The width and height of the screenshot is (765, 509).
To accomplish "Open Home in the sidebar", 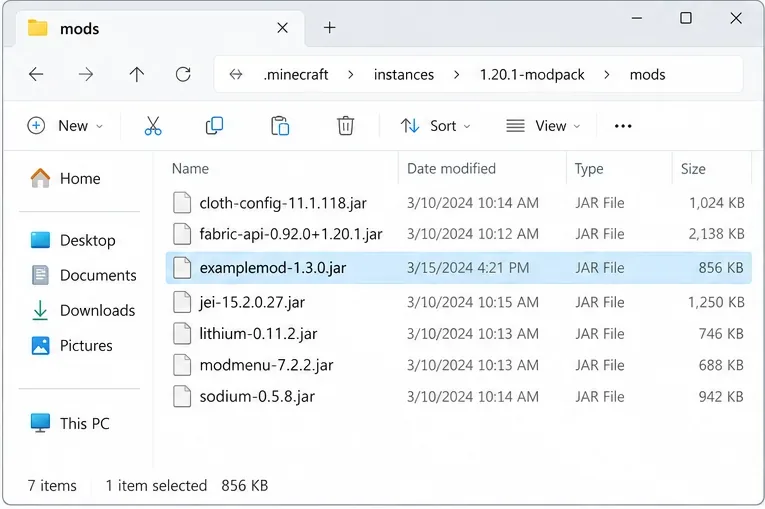I will (x=65, y=179).
